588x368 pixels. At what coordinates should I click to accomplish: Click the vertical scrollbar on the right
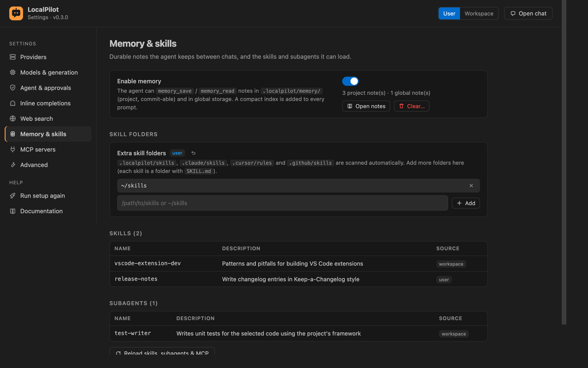(564, 162)
